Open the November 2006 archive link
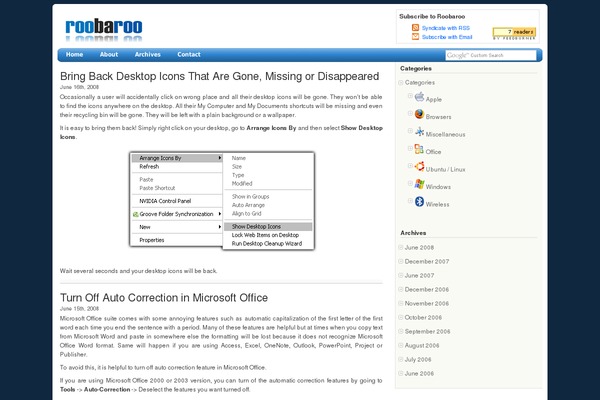Screen dimensions: 600x400 click(427, 304)
